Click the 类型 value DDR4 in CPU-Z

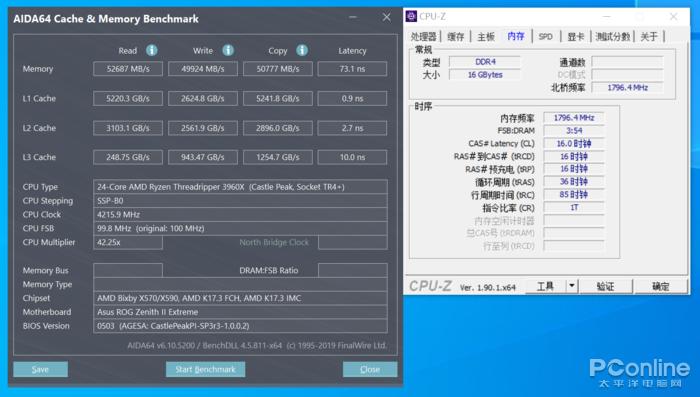click(x=485, y=62)
